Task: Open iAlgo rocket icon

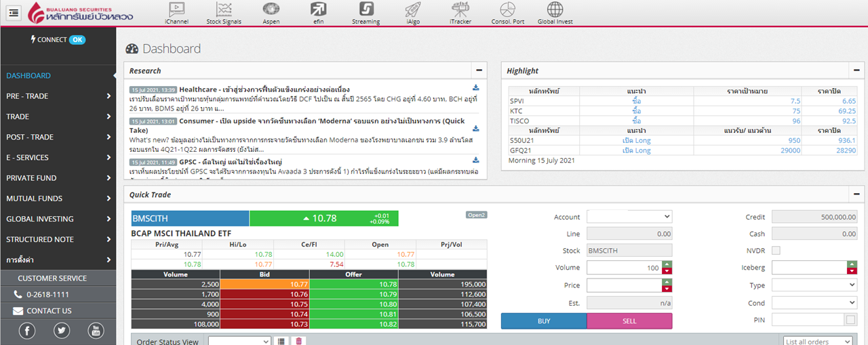Action: coord(413,13)
